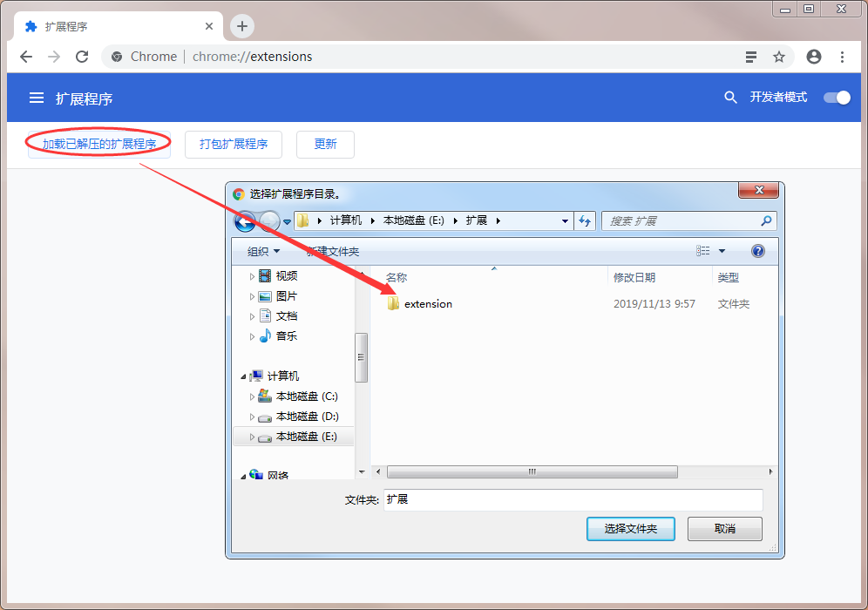Click Chrome forward navigation arrow
868x610 pixels.
tap(54, 57)
